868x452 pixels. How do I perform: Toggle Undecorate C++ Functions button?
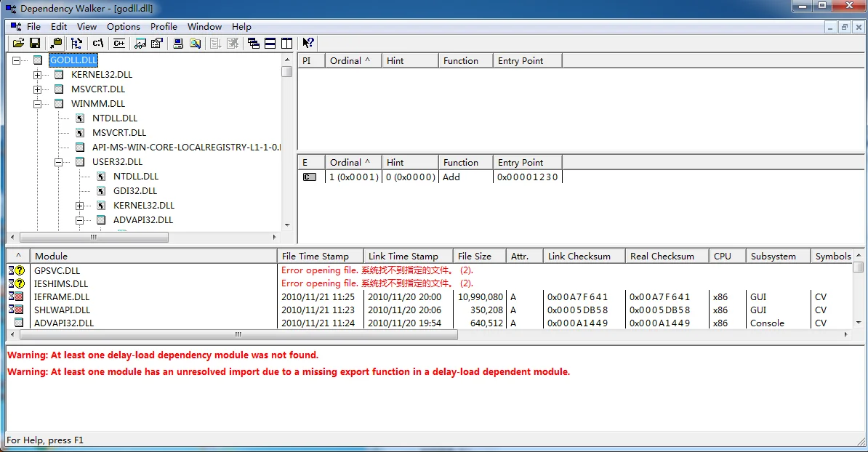click(x=119, y=43)
